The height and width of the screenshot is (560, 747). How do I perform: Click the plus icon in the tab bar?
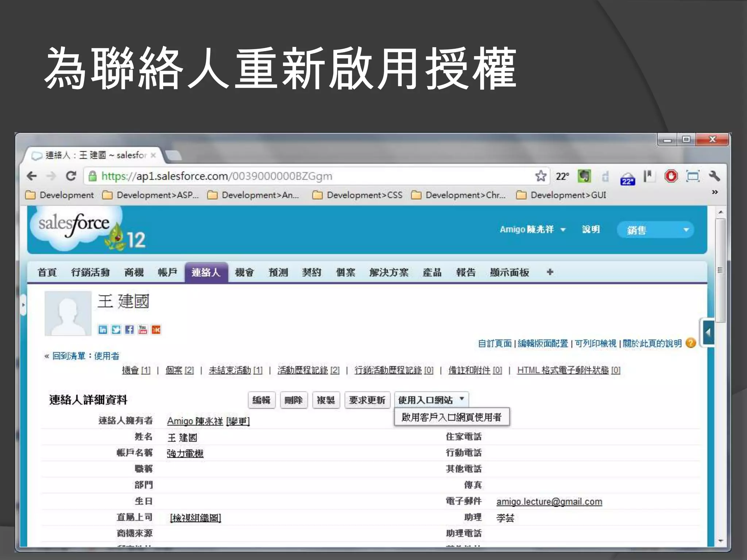point(550,272)
